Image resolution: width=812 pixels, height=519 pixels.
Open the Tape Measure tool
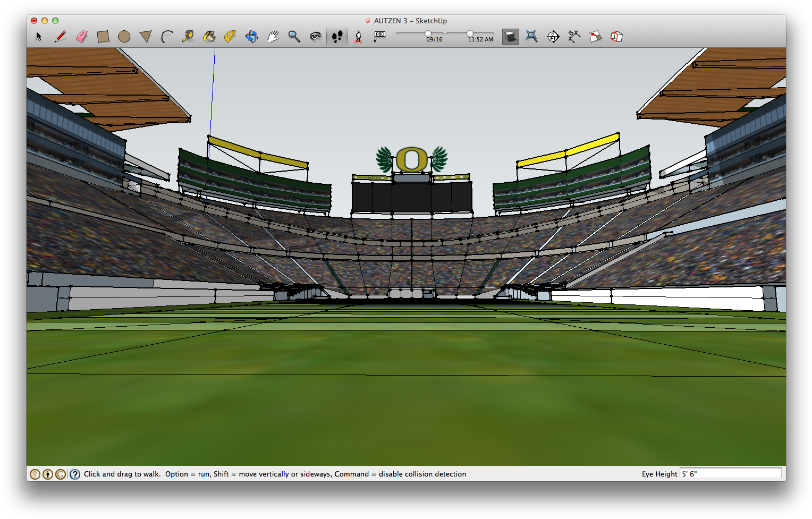coord(188,36)
